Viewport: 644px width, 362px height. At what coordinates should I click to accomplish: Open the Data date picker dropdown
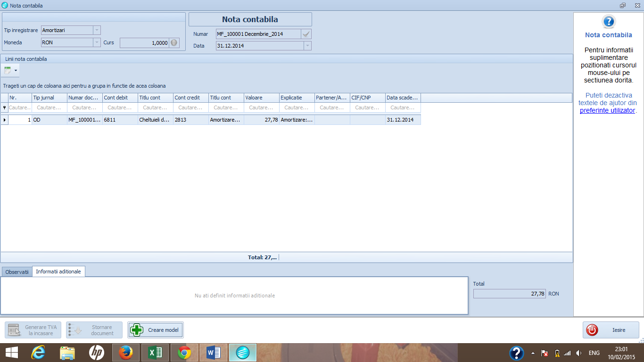[x=307, y=46]
